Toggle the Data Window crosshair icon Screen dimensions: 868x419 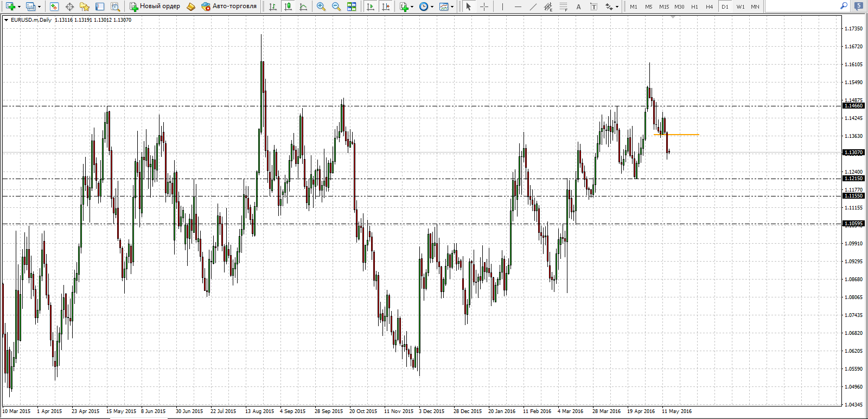click(69, 7)
